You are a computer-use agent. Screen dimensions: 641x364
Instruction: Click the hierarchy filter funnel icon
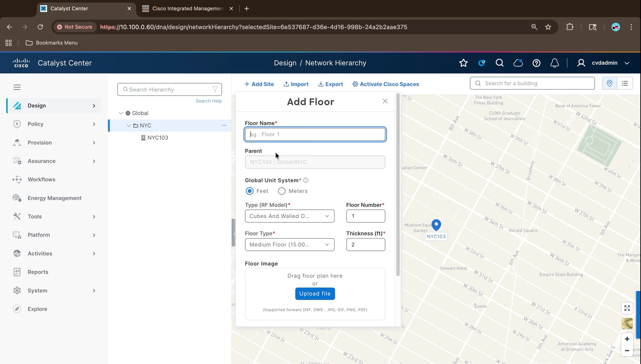(x=215, y=89)
